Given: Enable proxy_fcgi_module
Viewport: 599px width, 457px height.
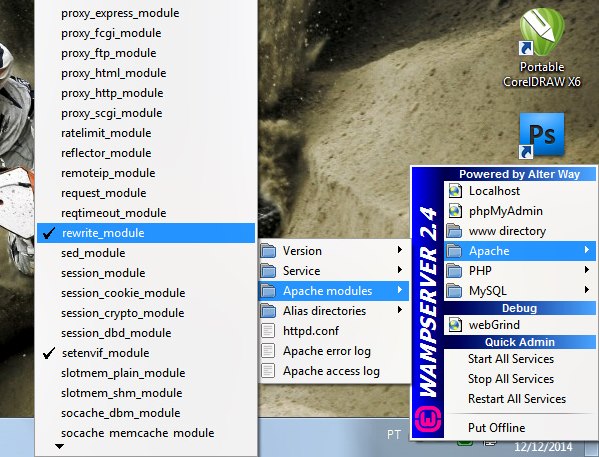Looking at the screenshot, I should [x=146, y=33].
